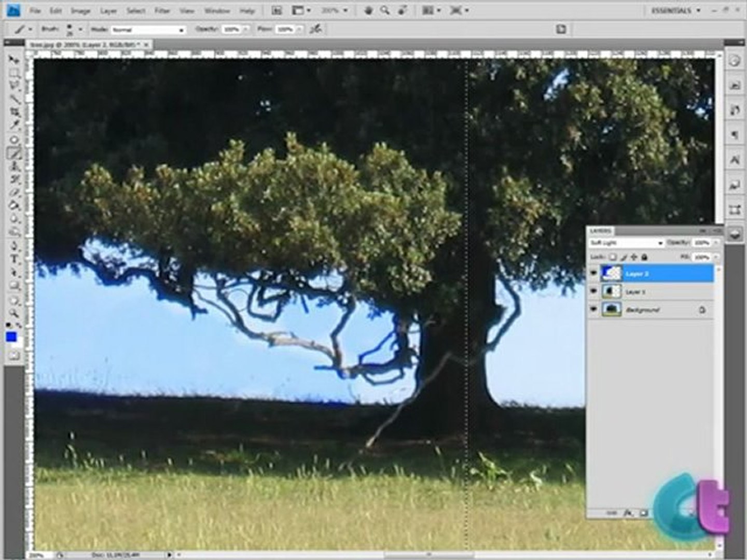Open the Filter menu
The image size is (747, 560).
tap(162, 10)
